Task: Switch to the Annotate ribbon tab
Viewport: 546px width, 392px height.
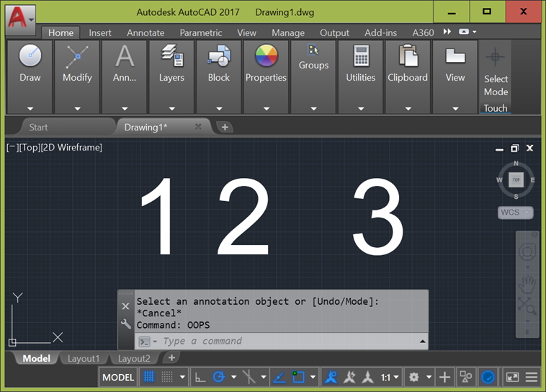Action: 146,32
